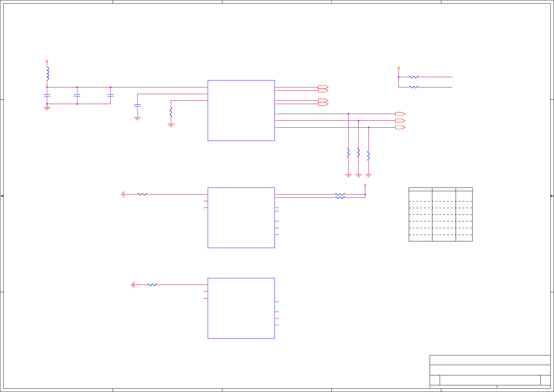Click the ground under the rightmost pull-down resistor

[x=369, y=176]
